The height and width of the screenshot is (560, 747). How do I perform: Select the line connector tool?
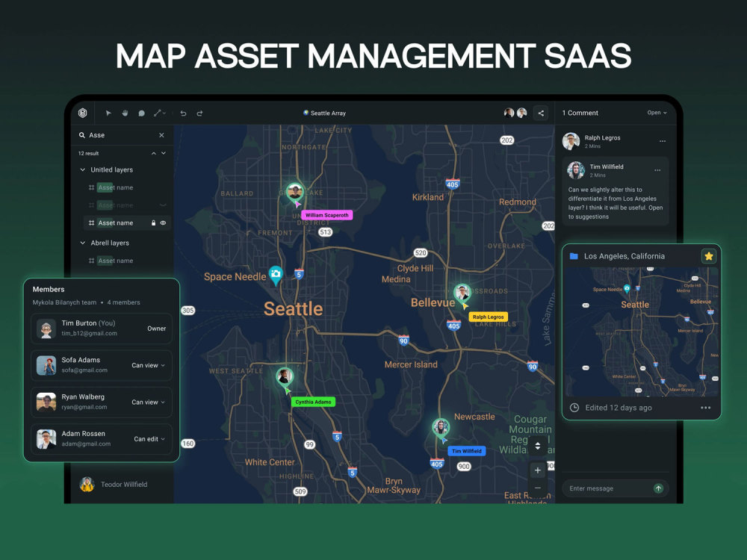coord(157,113)
